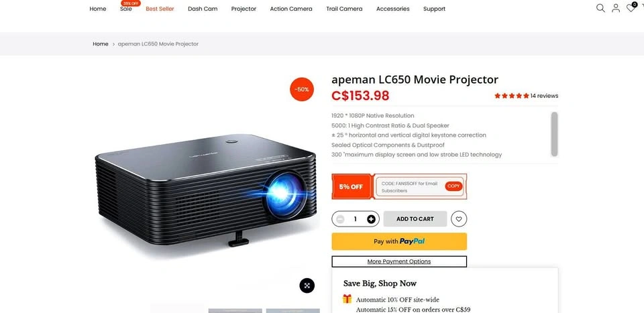Click the Home breadcrumb link

pos(101,44)
